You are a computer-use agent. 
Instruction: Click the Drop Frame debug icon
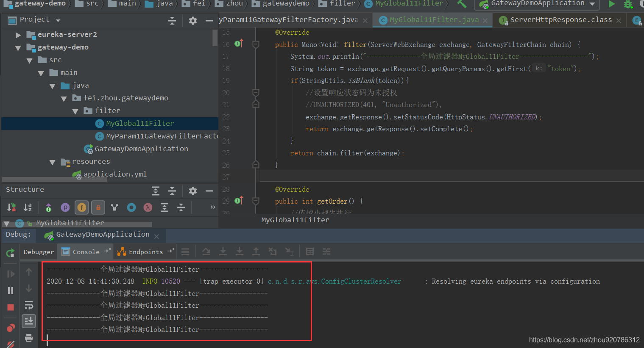coord(273,252)
